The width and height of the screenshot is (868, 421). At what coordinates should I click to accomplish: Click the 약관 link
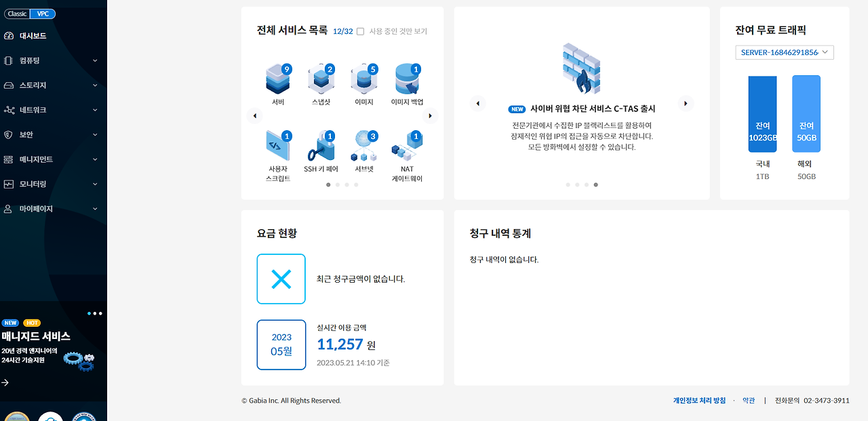(748, 400)
